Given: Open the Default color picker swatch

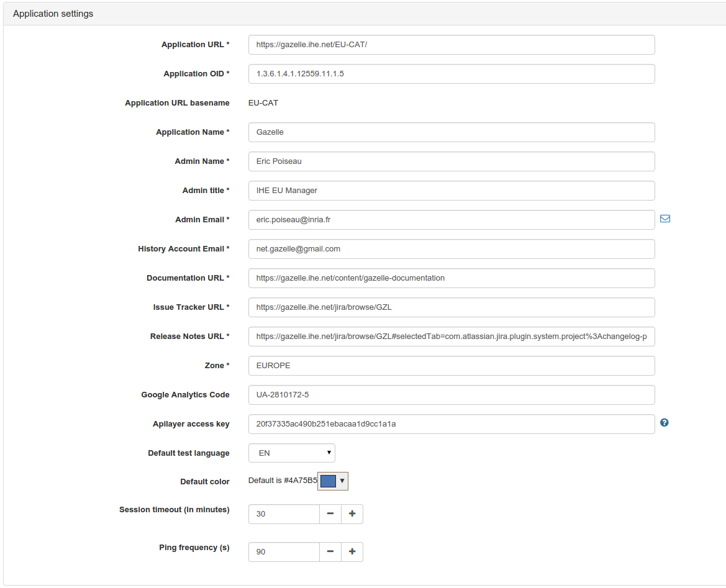Looking at the screenshot, I should pyautogui.click(x=333, y=481).
